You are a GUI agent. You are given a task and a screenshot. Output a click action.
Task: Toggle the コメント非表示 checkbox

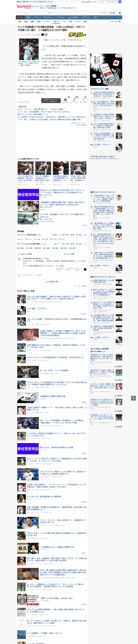pyautogui.click(x=75, y=286)
